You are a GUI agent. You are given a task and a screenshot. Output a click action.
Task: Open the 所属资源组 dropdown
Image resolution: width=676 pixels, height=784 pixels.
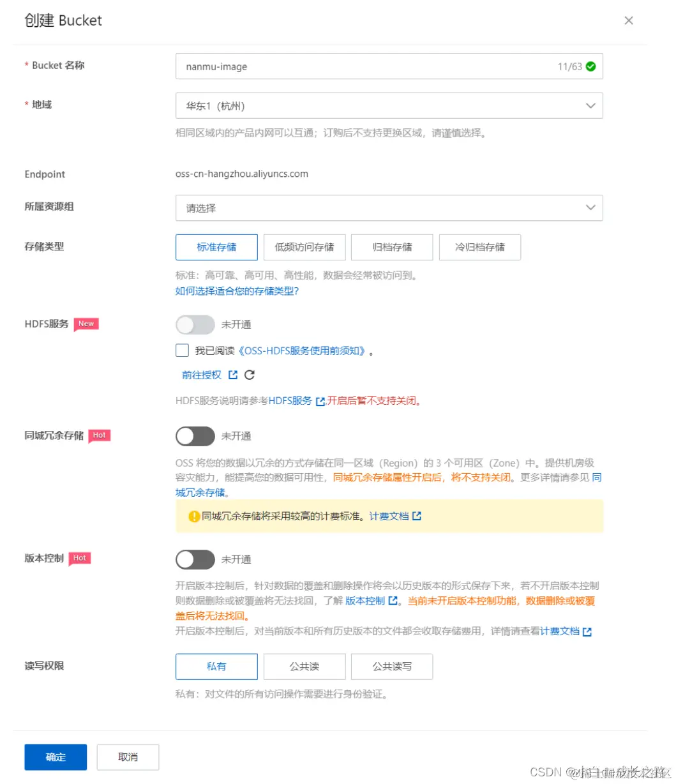click(x=389, y=207)
